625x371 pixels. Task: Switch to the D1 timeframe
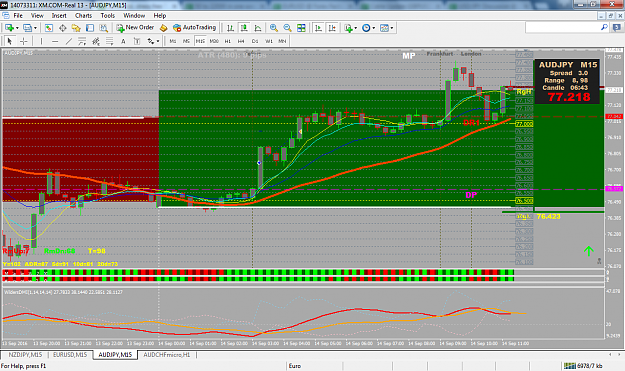255,41
